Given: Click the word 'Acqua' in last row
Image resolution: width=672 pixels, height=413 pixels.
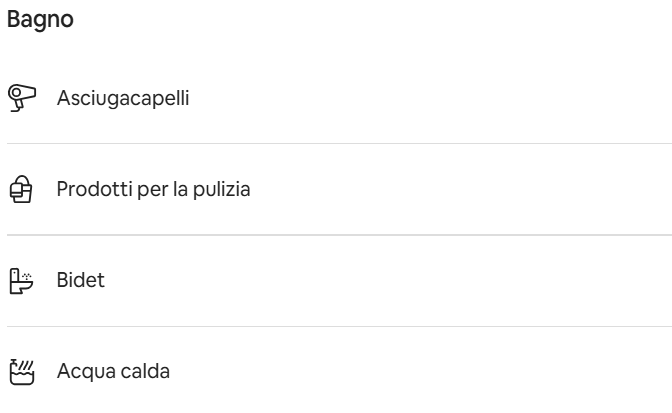Looking at the screenshot, I should [84, 372].
